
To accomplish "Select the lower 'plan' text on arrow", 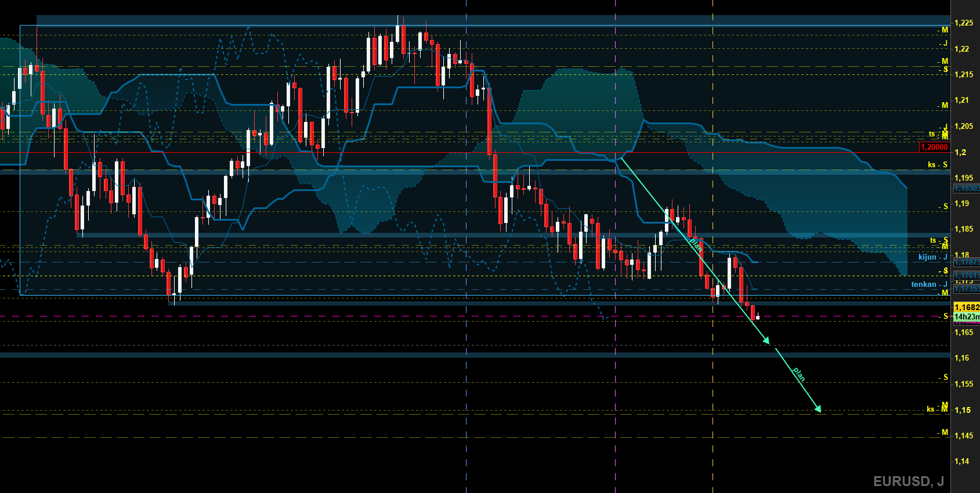I will tap(799, 375).
